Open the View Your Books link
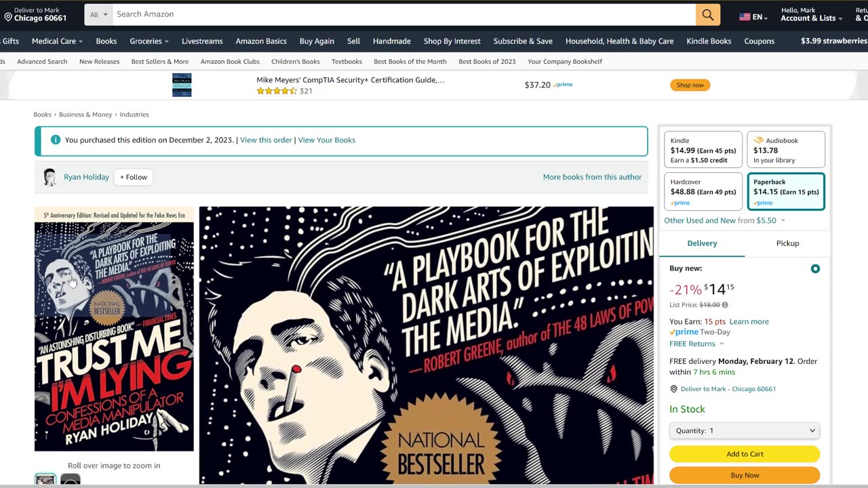This screenshot has height=488, width=868. pyautogui.click(x=326, y=140)
